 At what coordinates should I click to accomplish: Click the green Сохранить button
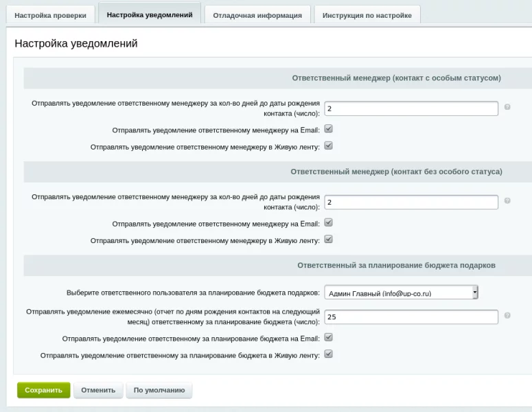pyautogui.click(x=43, y=390)
